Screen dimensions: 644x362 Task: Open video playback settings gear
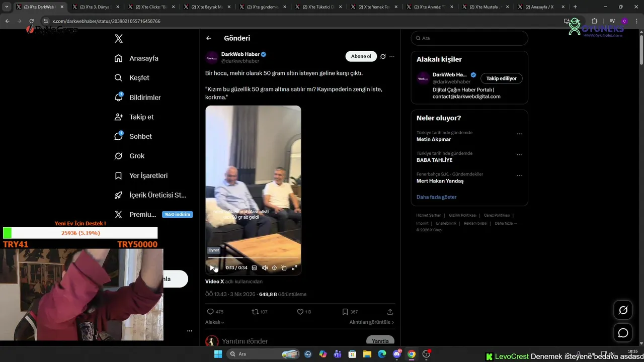274,268
